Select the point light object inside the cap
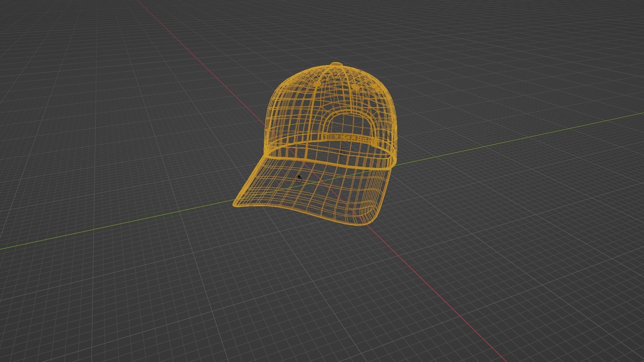 [x=341, y=152]
